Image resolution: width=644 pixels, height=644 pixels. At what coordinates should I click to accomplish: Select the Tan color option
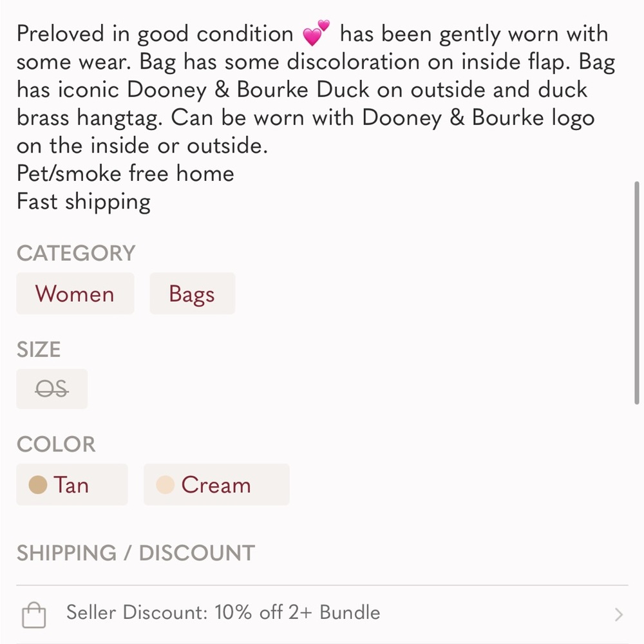pos(71,484)
